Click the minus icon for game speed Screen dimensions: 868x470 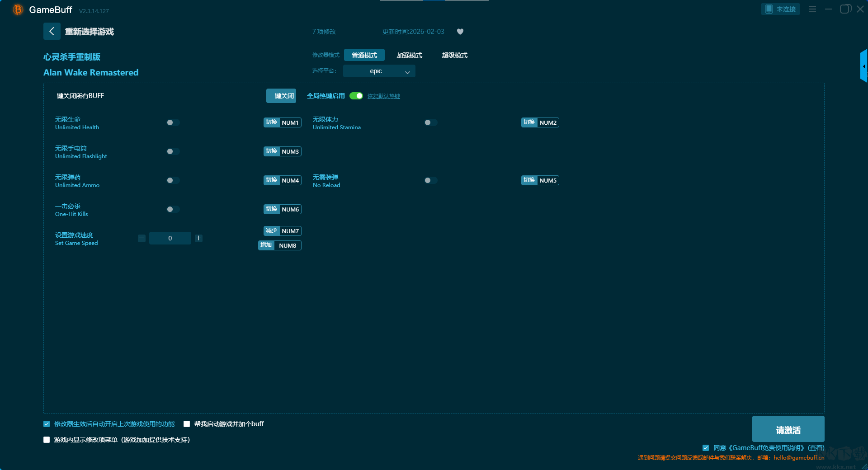click(142, 238)
